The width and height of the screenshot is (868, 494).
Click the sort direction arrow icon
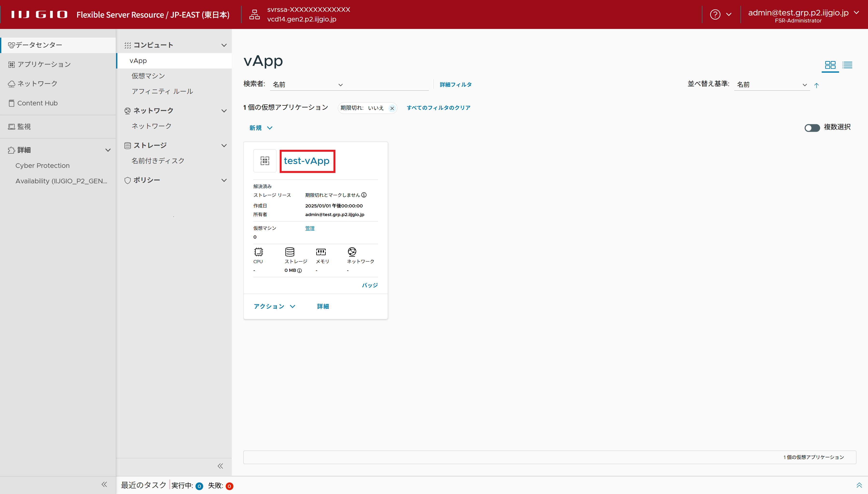(x=816, y=85)
